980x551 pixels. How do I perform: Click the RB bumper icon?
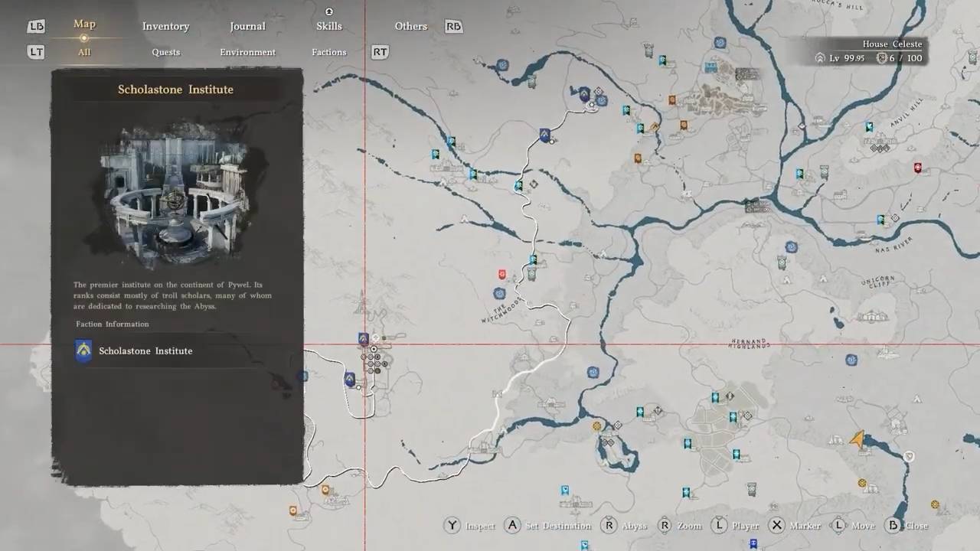coord(453,26)
